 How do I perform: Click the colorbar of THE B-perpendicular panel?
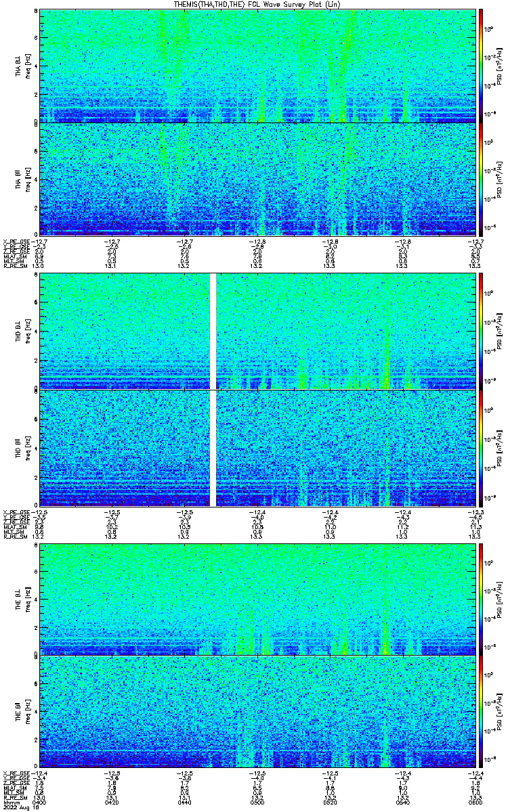(x=481, y=598)
